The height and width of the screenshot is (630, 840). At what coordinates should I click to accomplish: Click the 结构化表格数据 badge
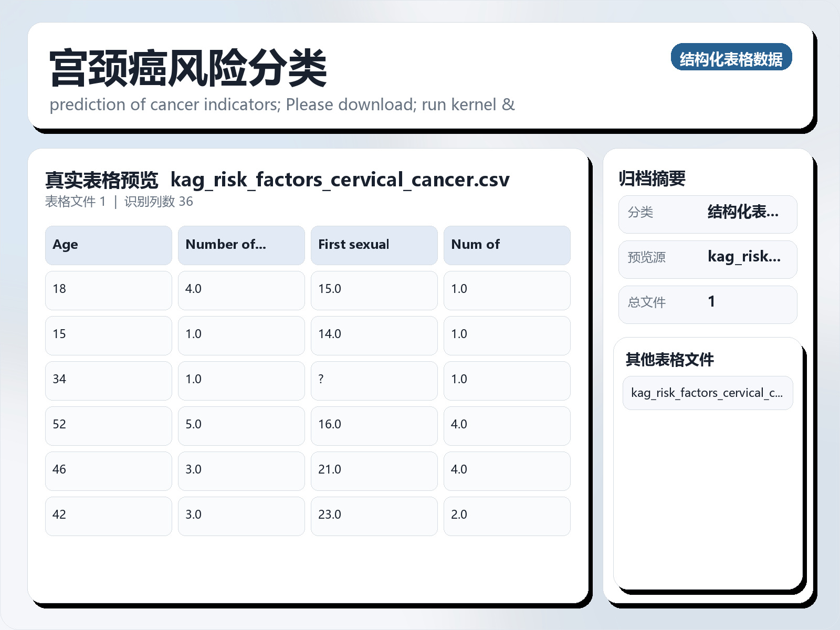[x=731, y=57]
